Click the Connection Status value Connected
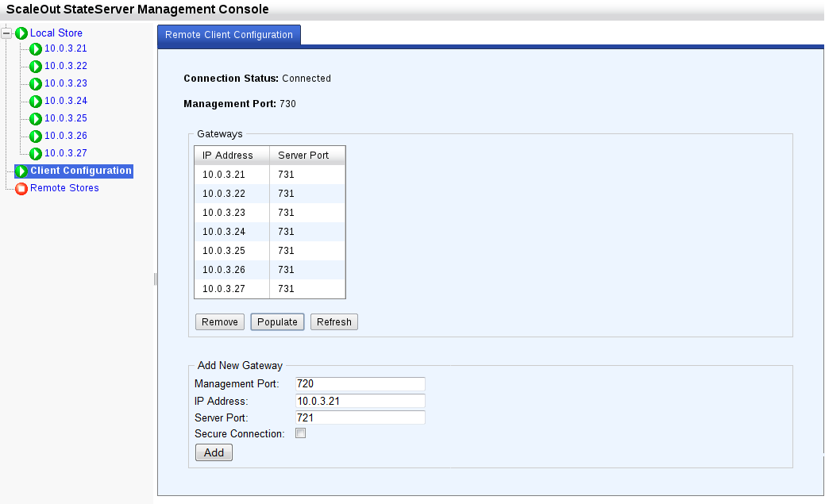The height and width of the screenshot is (504, 825). (306, 79)
